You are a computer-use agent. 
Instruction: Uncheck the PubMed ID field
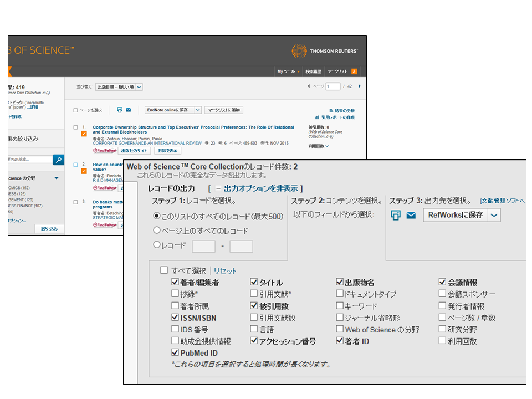tap(175, 352)
